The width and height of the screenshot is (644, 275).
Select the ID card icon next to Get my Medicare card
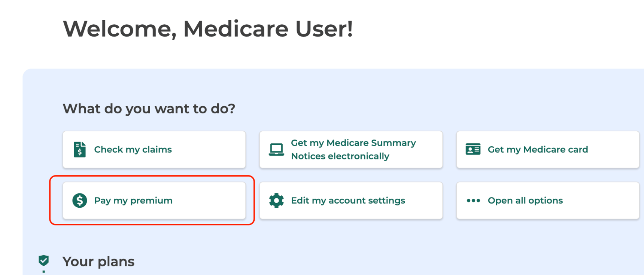[473, 149]
